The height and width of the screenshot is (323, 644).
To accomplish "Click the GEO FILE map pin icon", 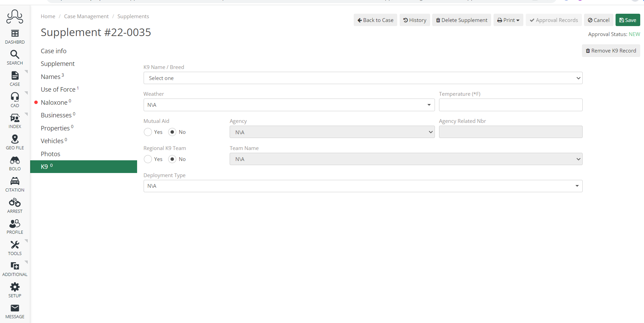I will tap(14, 139).
